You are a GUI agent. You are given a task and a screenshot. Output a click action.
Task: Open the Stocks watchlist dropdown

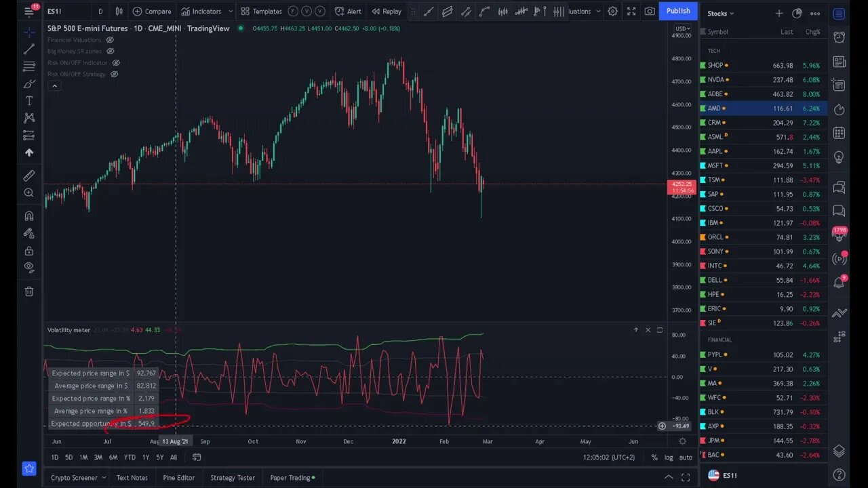tap(721, 13)
